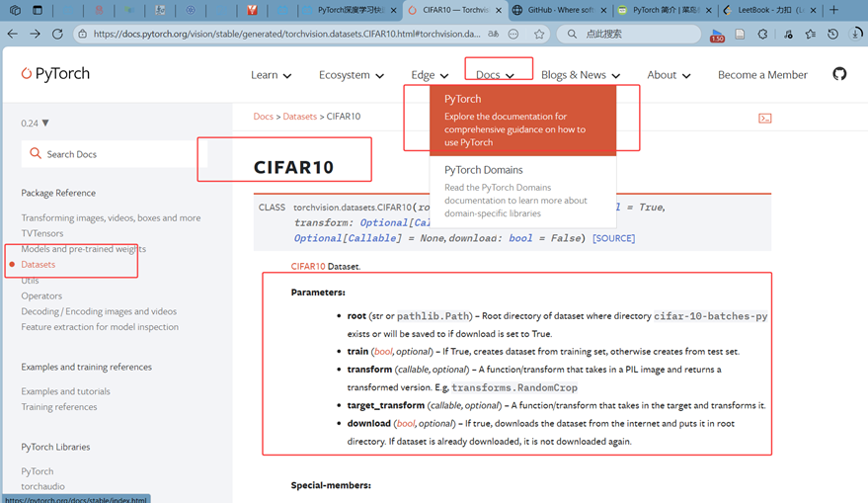Click the bool link for train parameter
Viewport: 868px width, 503px height.
coord(383,351)
